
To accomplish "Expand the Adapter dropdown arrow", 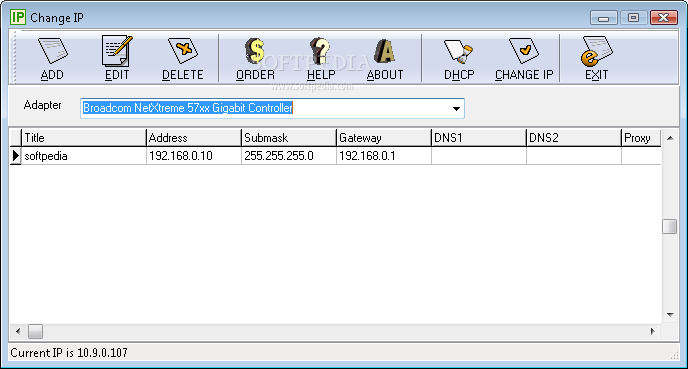I will coord(456,108).
